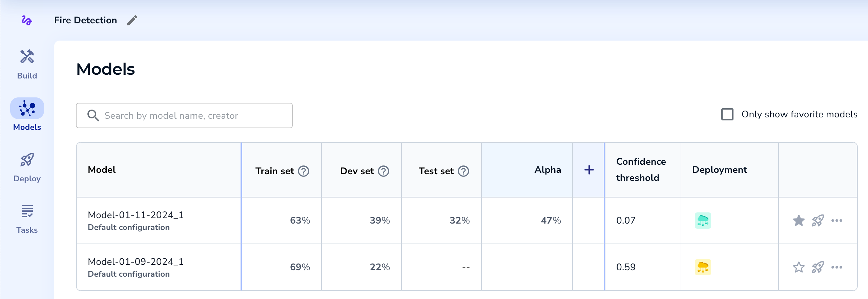Open the Test set help icon
The image size is (868, 299).
pos(463,171)
